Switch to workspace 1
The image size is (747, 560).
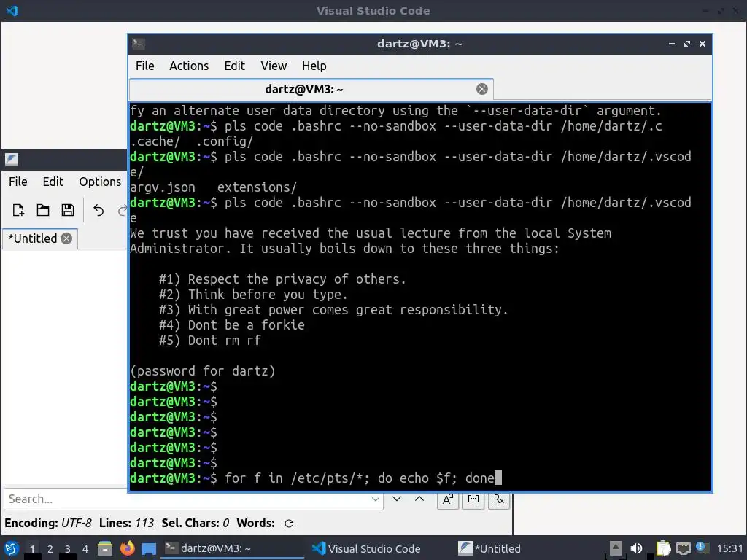click(x=32, y=549)
